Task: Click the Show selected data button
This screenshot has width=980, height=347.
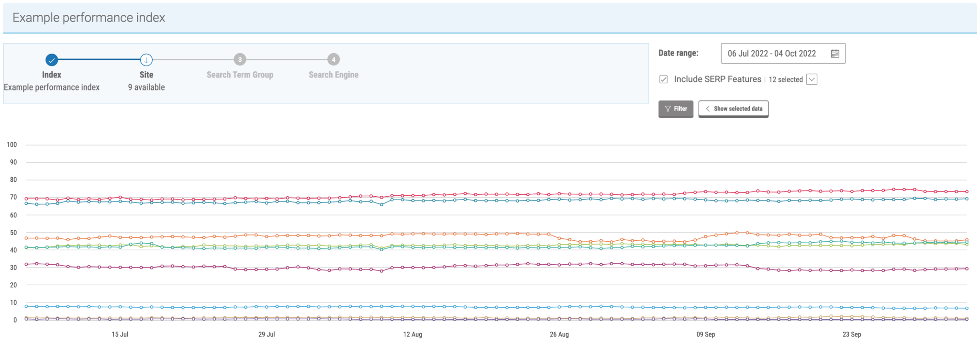Action: coord(733,109)
